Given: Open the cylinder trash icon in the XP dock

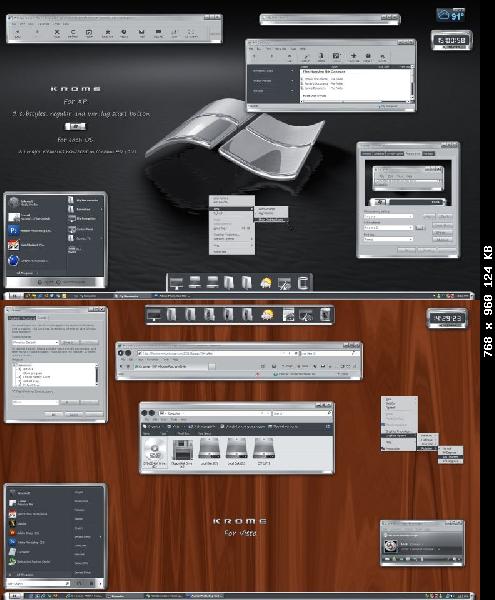Looking at the screenshot, I should tap(303, 283).
